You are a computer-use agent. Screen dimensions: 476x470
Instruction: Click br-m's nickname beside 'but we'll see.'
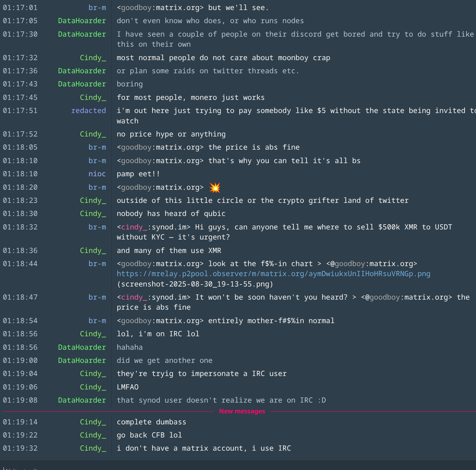tap(97, 8)
